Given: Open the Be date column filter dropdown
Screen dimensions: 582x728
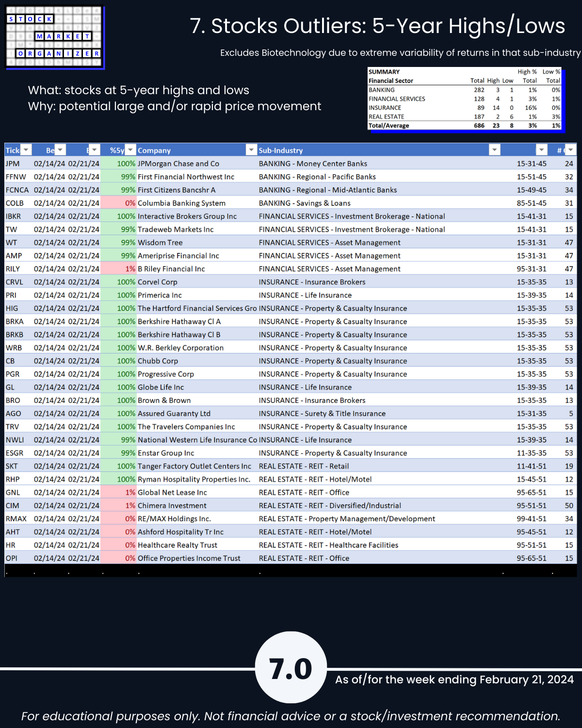Looking at the screenshot, I should point(60,150).
